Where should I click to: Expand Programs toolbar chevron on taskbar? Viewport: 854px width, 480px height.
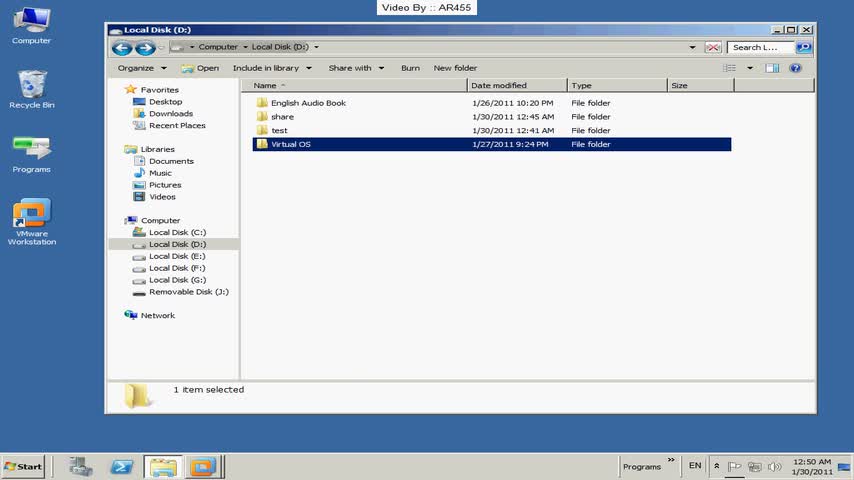[671, 460]
